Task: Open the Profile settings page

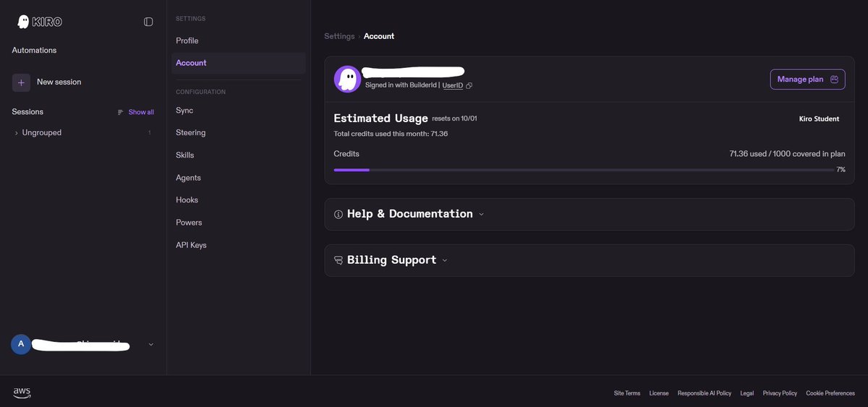Action: coord(187,40)
